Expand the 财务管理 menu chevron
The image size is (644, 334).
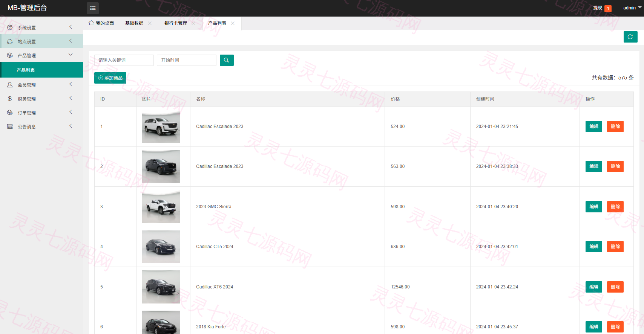[x=71, y=98]
